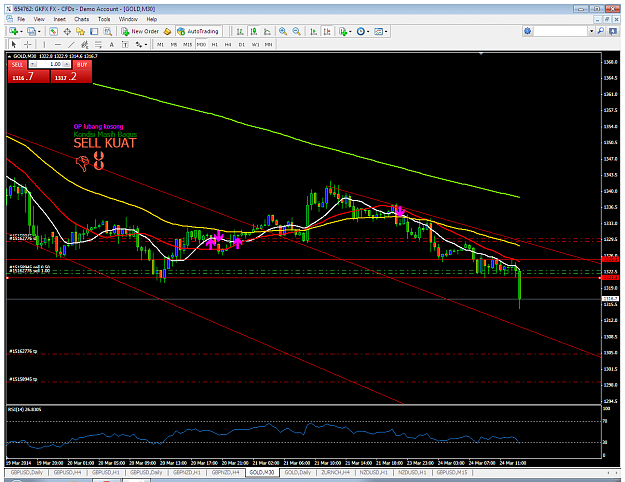Expand the New Chart dropdown arrow
The image size is (625, 482).
[x=21, y=31]
